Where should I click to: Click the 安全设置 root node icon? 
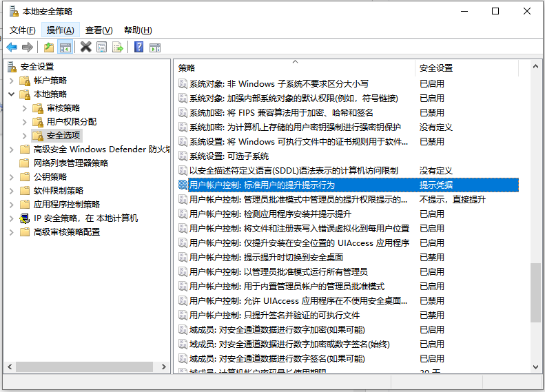click(12, 67)
